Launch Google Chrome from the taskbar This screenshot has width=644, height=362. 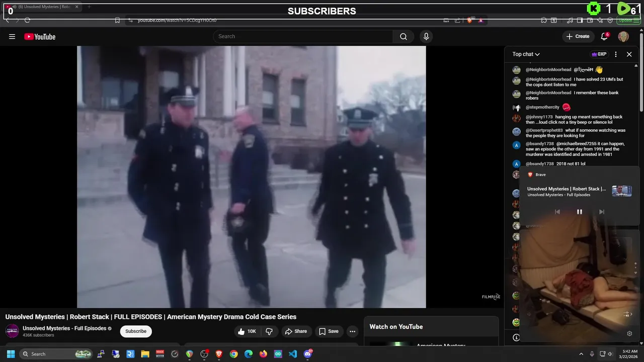(x=233, y=354)
